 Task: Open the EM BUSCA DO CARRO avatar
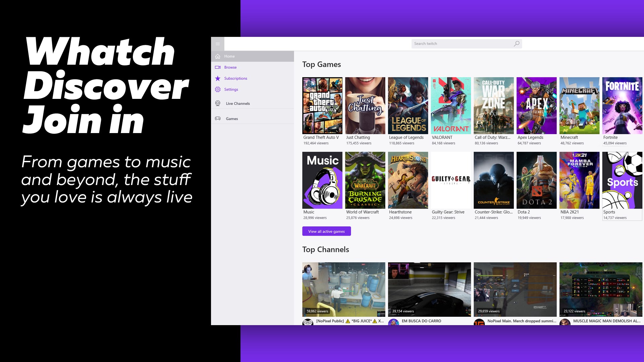393,322
